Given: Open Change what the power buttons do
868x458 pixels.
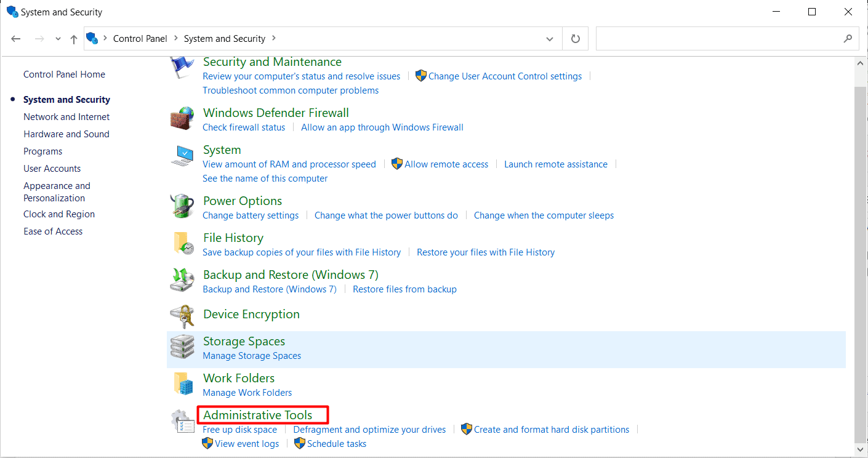Looking at the screenshot, I should click(387, 215).
